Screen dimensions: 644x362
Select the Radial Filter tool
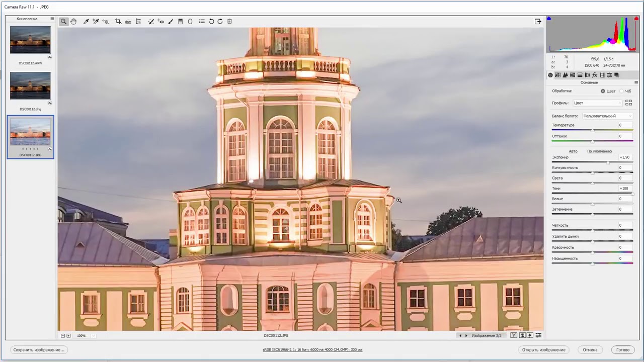pyautogui.click(x=190, y=22)
